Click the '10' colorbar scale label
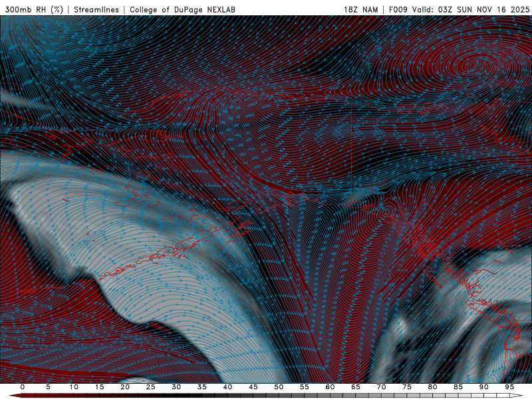Screen dimensions: 532x399 click(74, 387)
